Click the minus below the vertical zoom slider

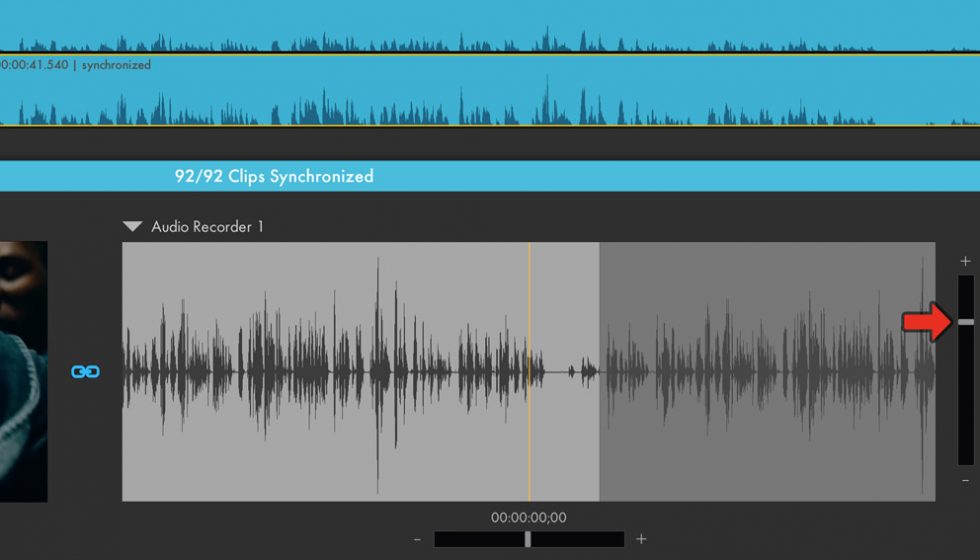965,481
